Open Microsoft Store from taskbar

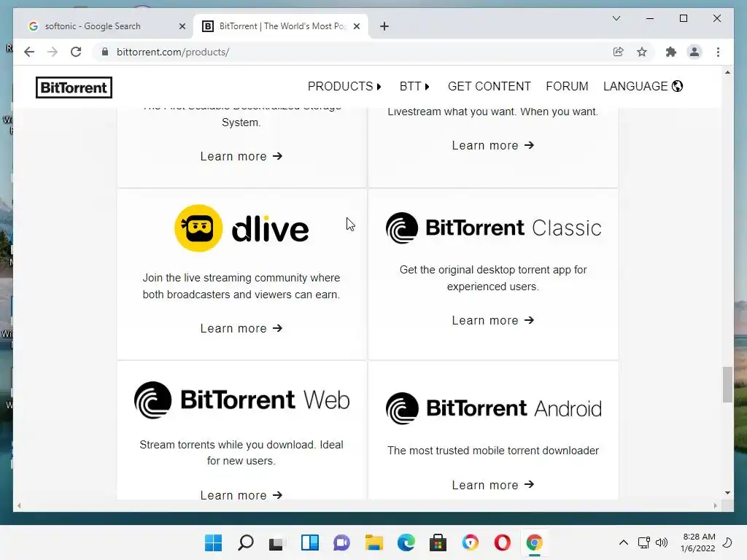(438, 542)
